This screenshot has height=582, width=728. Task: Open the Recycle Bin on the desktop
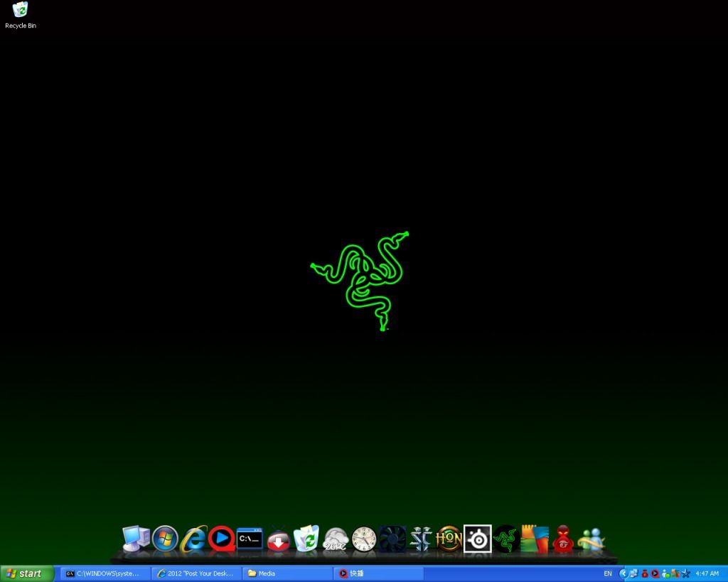(20, 11)
